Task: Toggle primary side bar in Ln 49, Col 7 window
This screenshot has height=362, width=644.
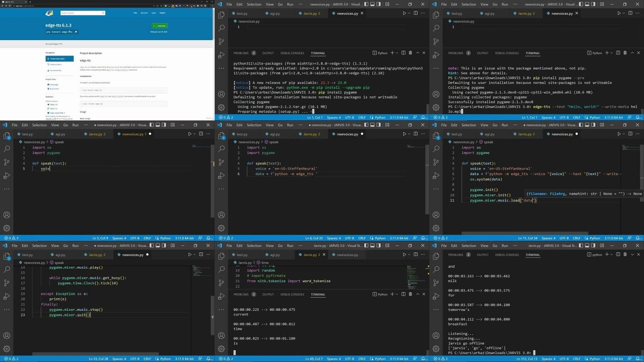Action: (366, 245)
